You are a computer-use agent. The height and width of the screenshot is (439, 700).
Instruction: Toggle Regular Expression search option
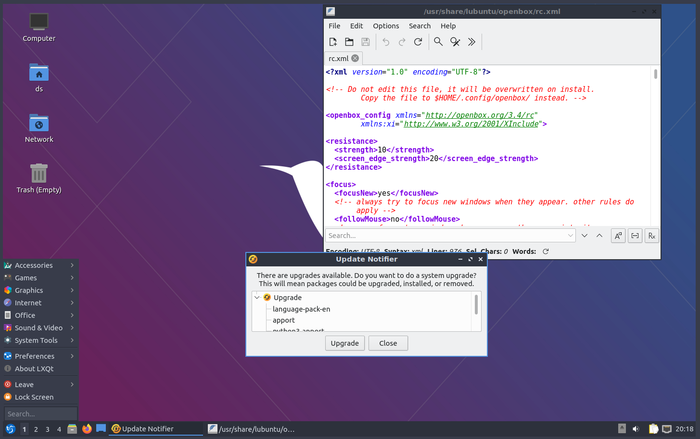pyautogui.click(x=651, y=236)
